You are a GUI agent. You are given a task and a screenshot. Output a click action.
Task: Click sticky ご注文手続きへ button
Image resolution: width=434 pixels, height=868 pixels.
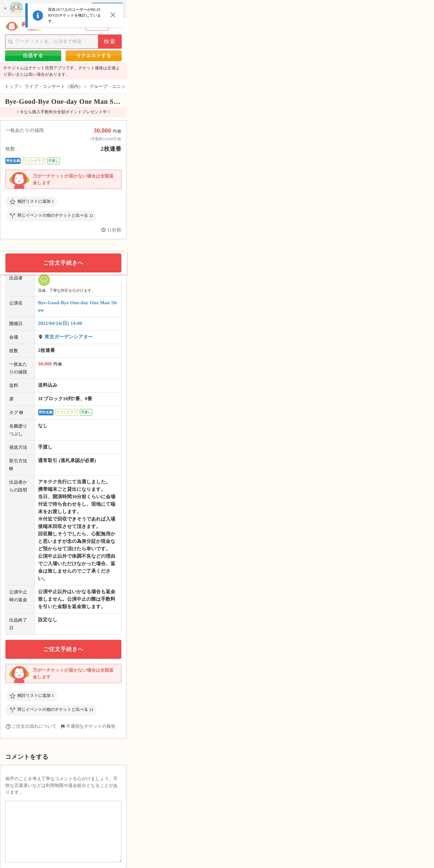tap(63, 263)
